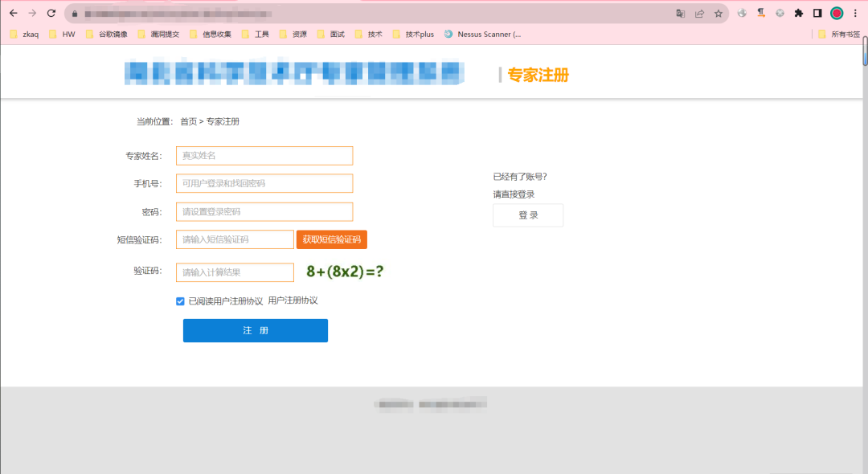Viewport: 868px width, 474px height.
Task: Click the 请直接登录 text
Action: (514, 194)
